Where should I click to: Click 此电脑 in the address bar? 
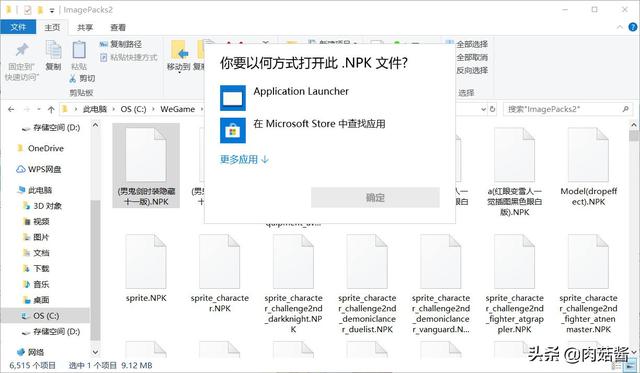coord(95,109)
